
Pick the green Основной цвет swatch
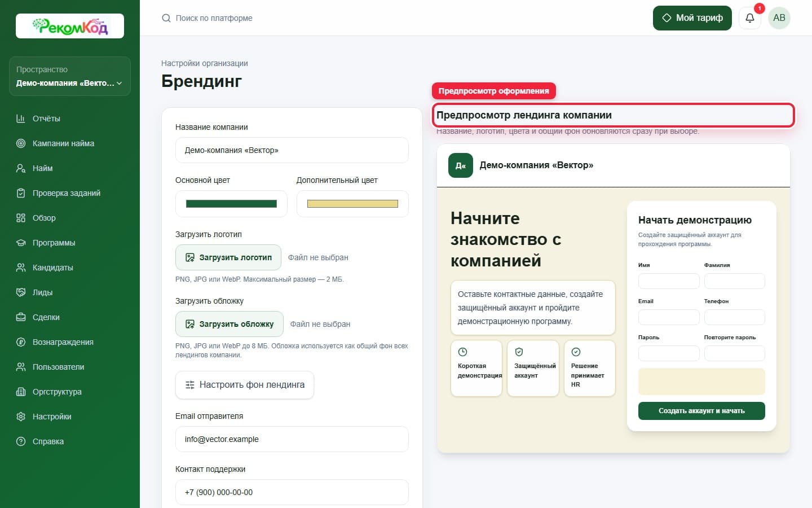click(x=231, y=204)
